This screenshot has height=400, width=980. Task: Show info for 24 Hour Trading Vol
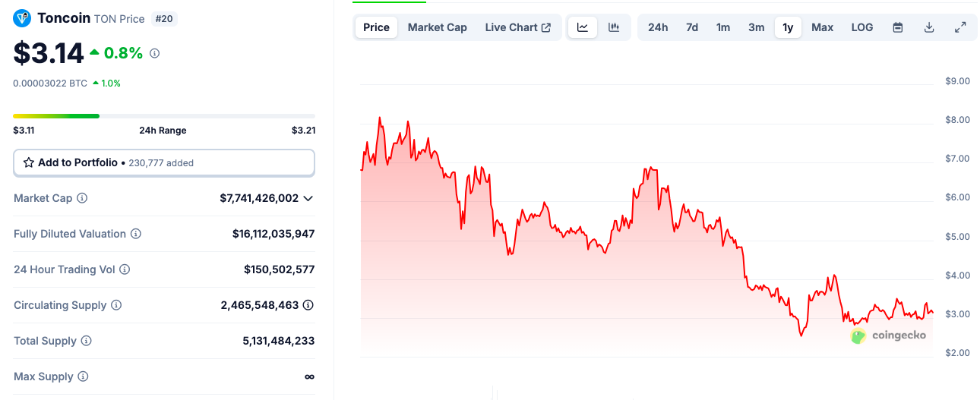click(125, 269)
